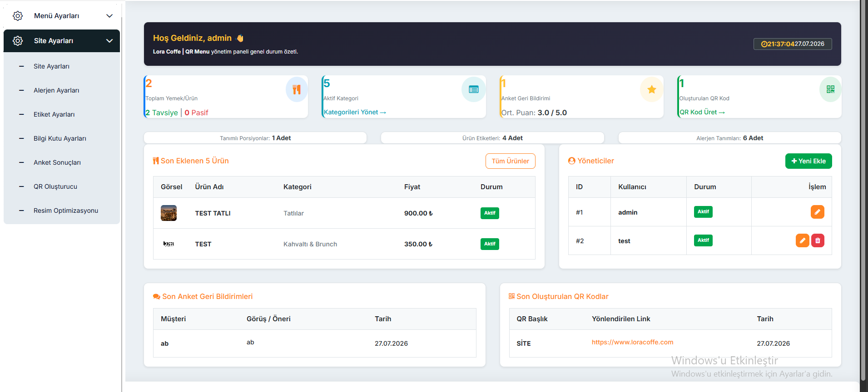Click Kahvaltı & Brunch category cell
The width and height of the screenshot is (868, 392).
pyautogui.click(x=310, y=244)
